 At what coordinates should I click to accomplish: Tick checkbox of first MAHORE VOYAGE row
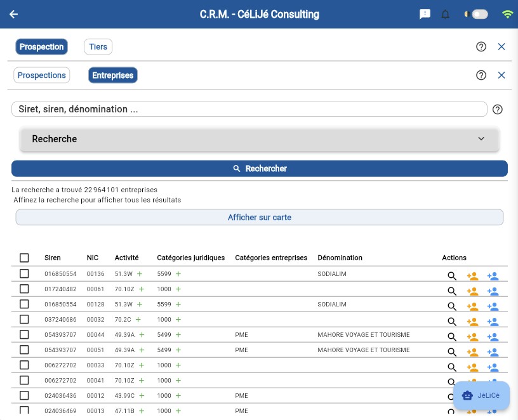(x=24, y=335)
